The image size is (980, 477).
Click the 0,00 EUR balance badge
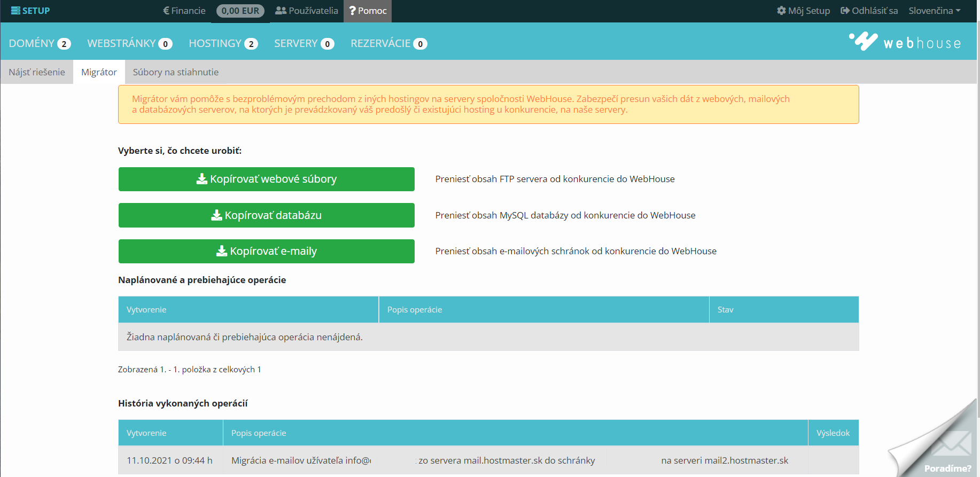tap(240, 11)
